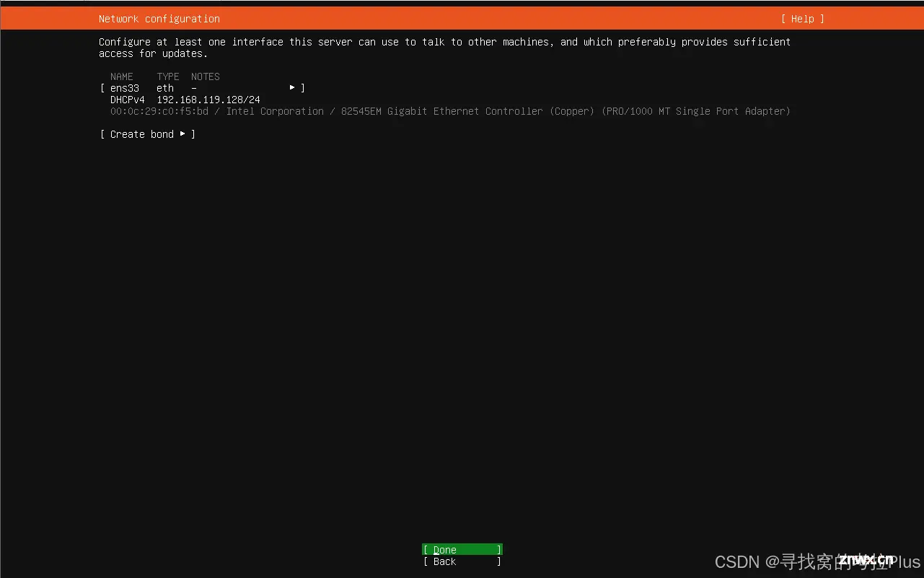Click the eth type value
This screenshot has height=578, width=924.
165,88
